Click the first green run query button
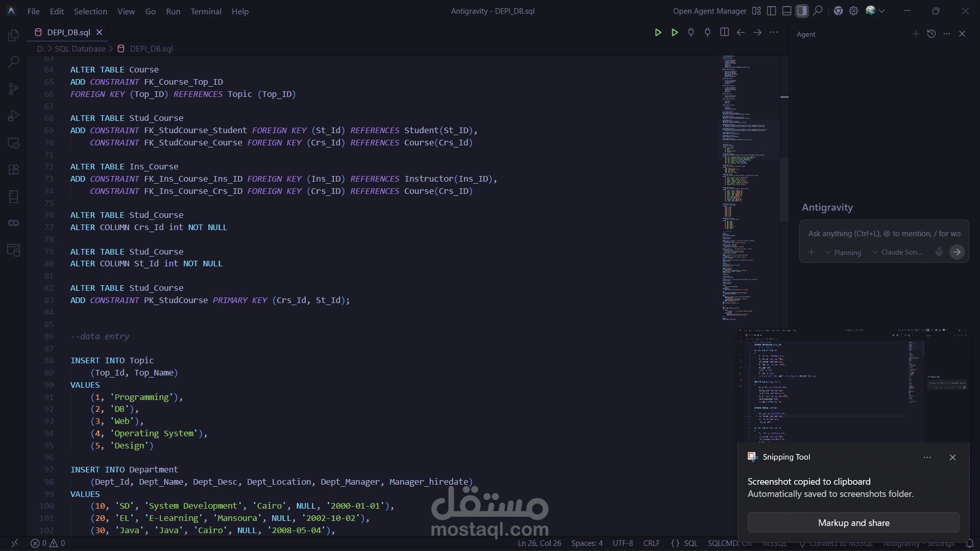The height and width of the screenshot is (551, 980). point(658,32)
